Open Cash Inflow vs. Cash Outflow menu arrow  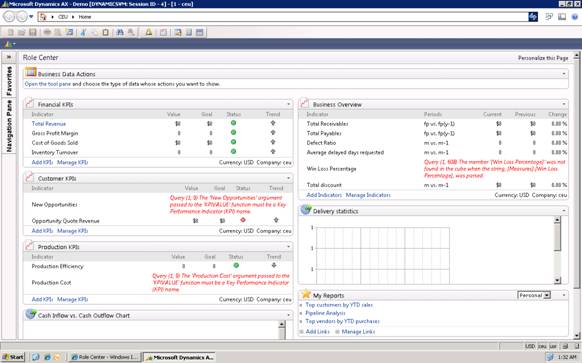[x=288, y=315]
